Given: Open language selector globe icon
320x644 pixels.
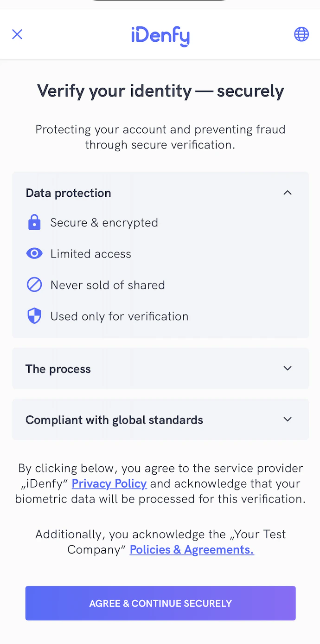Looking at the screenshot, I should [x=301, y=34].
